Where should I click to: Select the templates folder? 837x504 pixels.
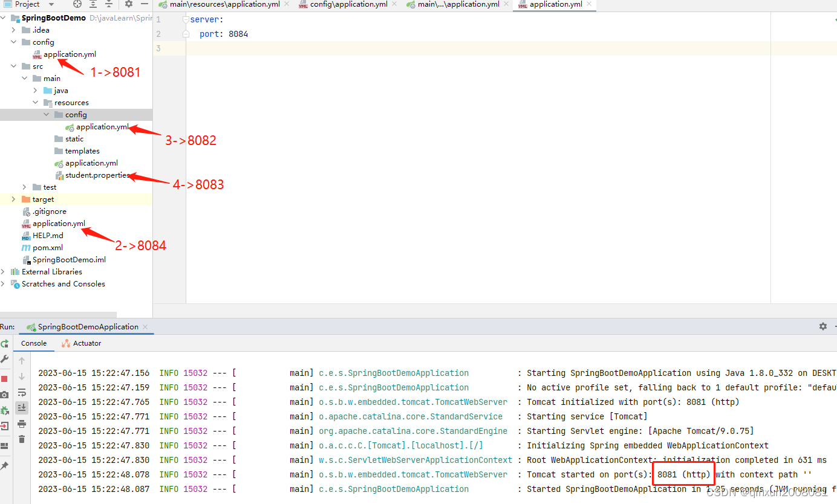click(x=82, y=151)
